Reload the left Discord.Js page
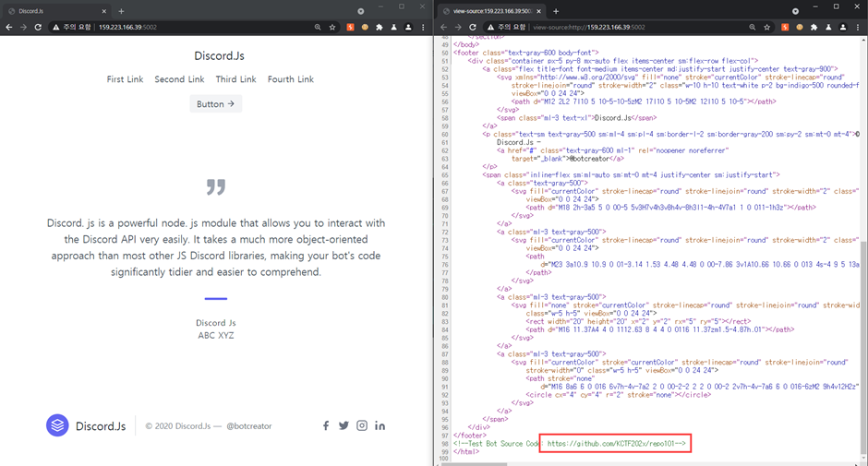 [38, 27]
